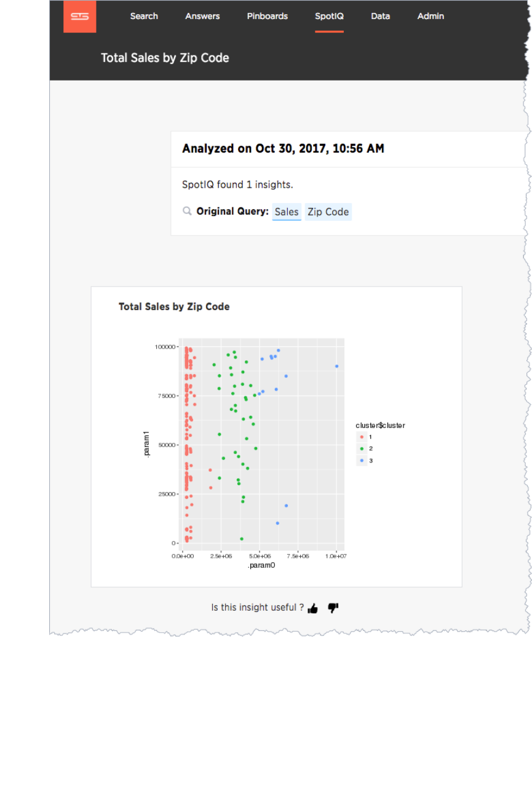Click the far-right blue outlier point

tap(337, 366)
